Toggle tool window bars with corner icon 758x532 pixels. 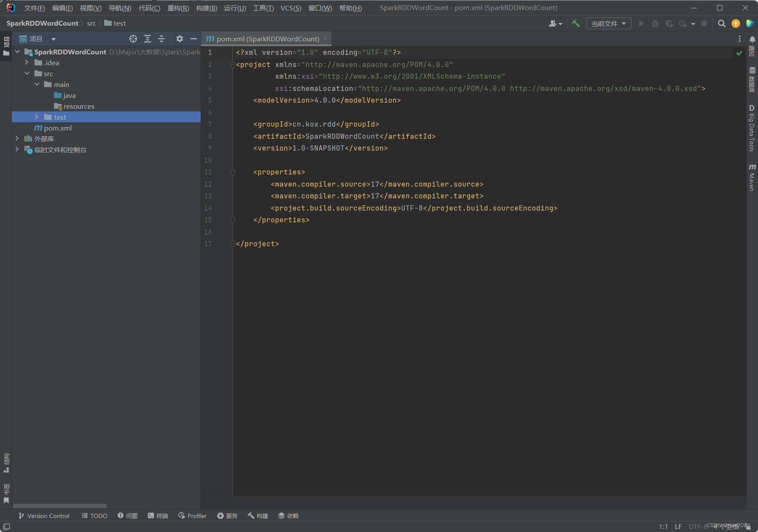pos(7,526)
